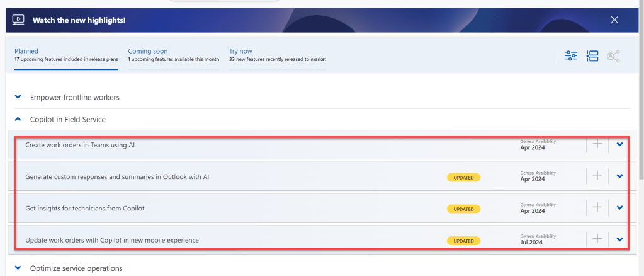The width and height of the screenshot is (644, 276).
Task: Click plus icon for Outlook summaries feature
Action: (597, 176)
